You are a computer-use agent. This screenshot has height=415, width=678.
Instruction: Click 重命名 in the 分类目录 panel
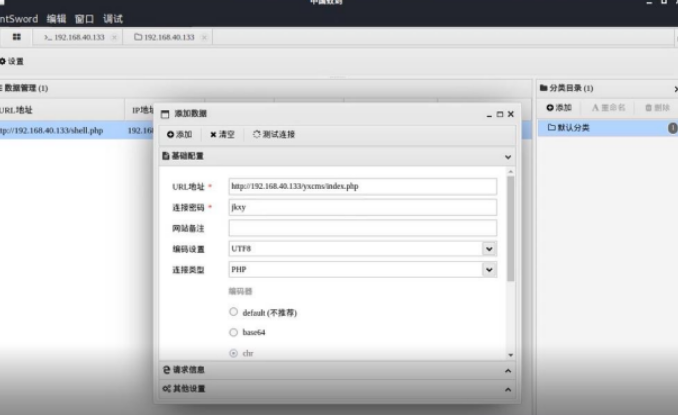point(608,108)
